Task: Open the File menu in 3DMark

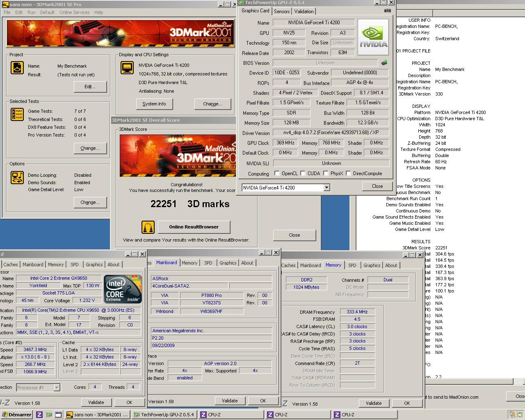Action: [x=7, y=12]
